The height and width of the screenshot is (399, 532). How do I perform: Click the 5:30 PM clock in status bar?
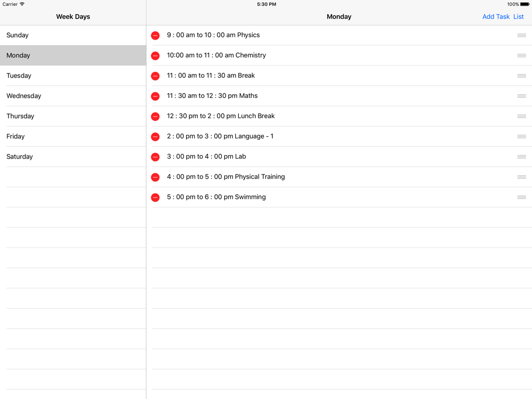point(267,4)
